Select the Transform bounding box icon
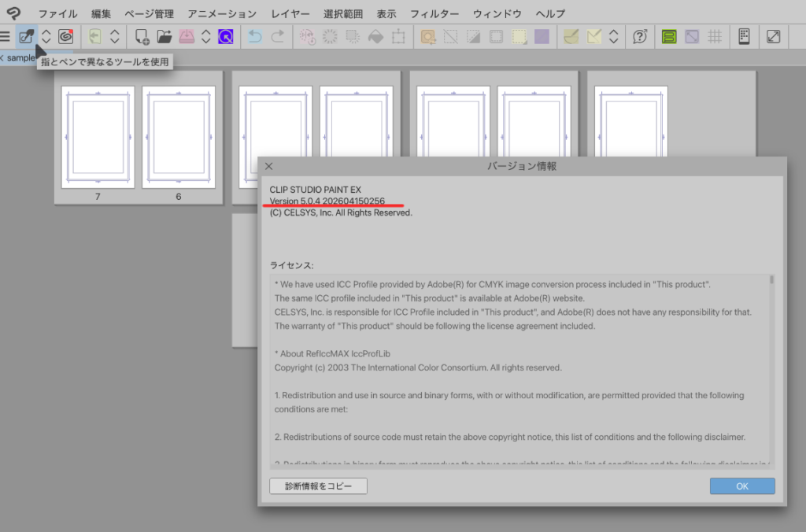806x532 pixels. (398, 36)
